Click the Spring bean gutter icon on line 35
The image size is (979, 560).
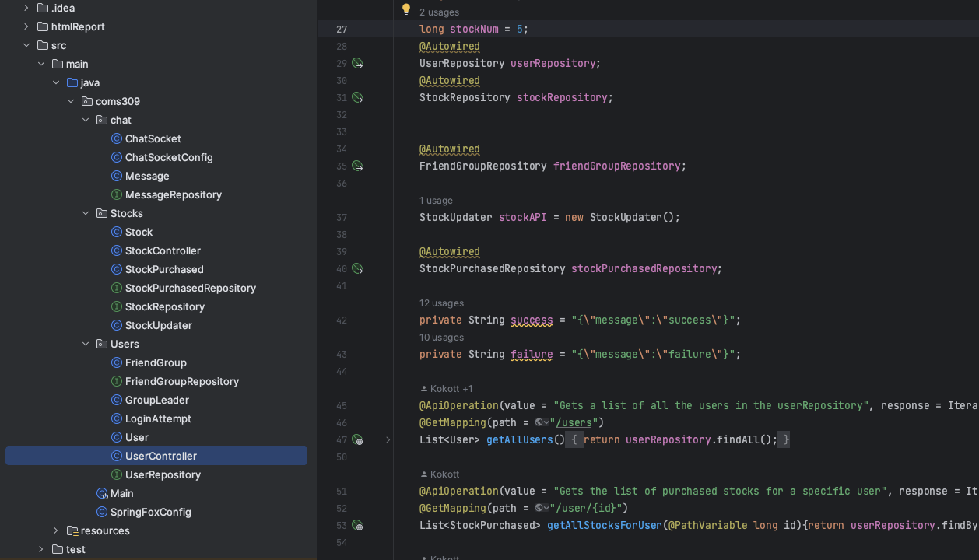click(x=357, y=166)
